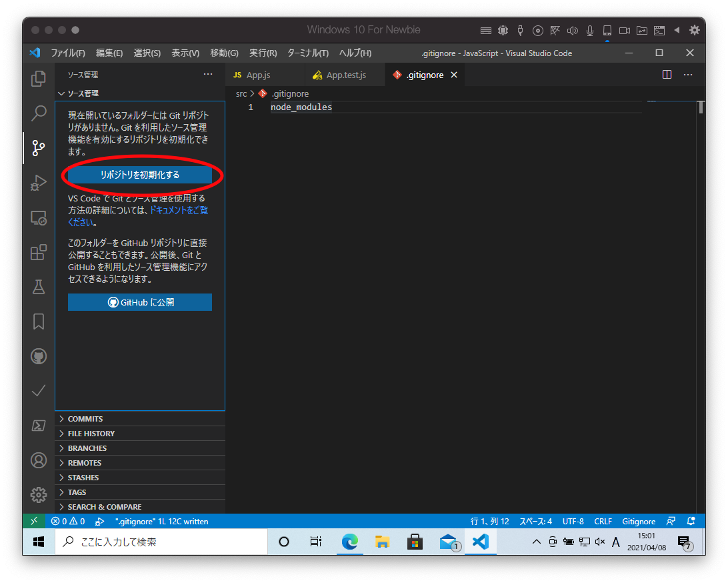Open the checkmark view in activity bar
Viewport: 728px width, 583px height.
pos(39,391)
